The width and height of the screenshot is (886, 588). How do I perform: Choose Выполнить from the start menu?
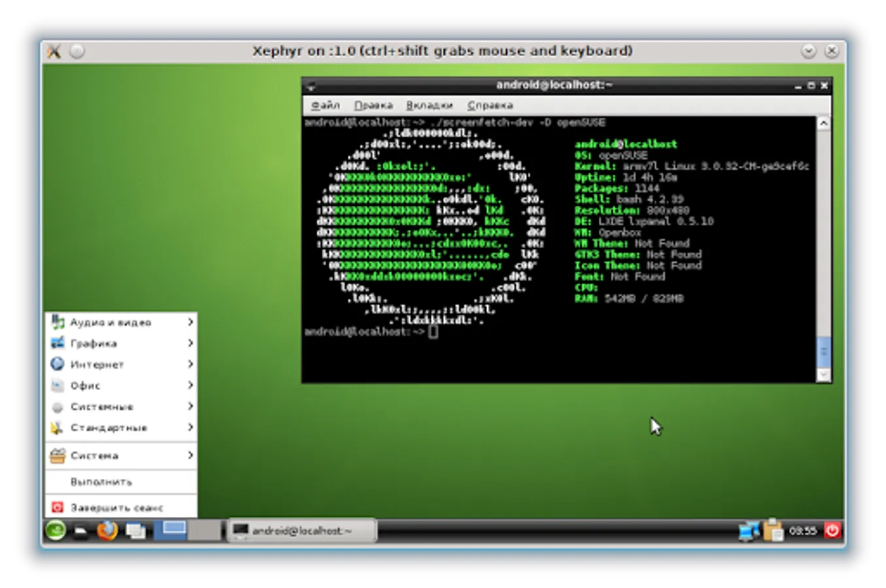coord(122,482)
